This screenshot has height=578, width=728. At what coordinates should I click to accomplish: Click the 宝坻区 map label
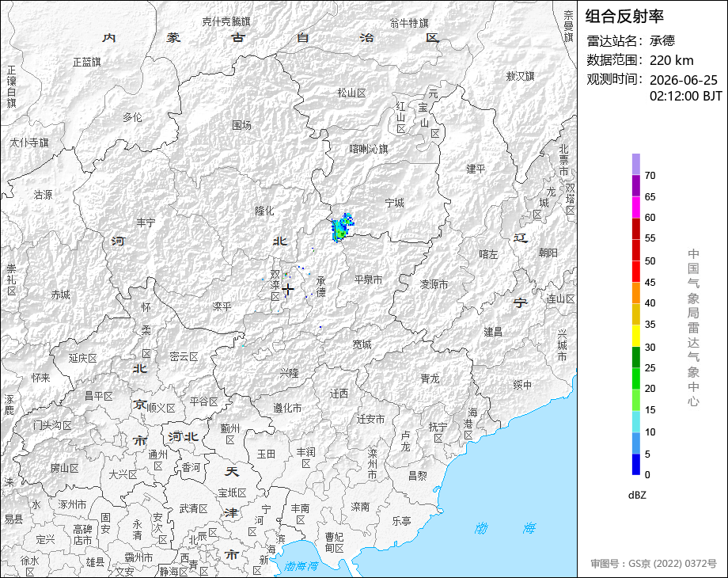[x=232, y=492]
